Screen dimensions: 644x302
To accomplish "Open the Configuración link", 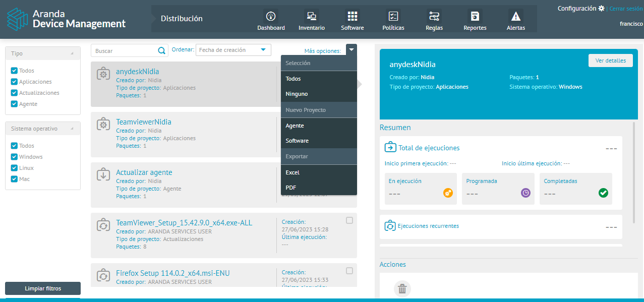I will tap(577, 9).
